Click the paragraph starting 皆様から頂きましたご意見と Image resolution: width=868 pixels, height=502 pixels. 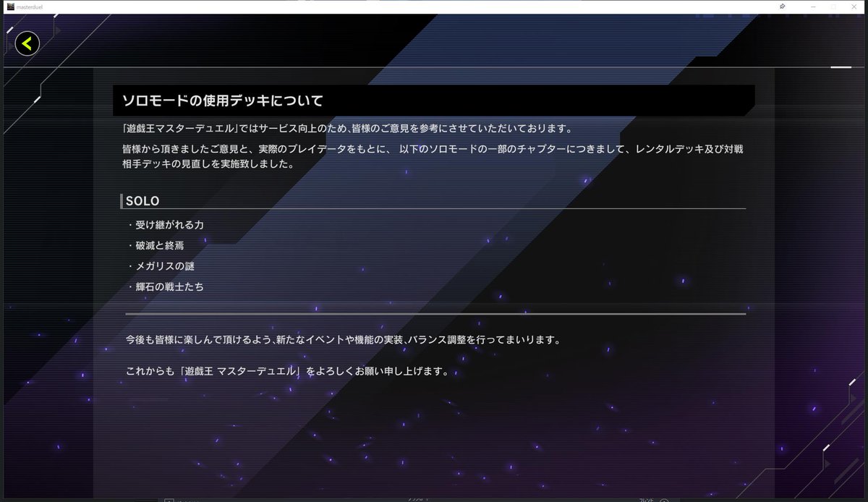point(433,156)
